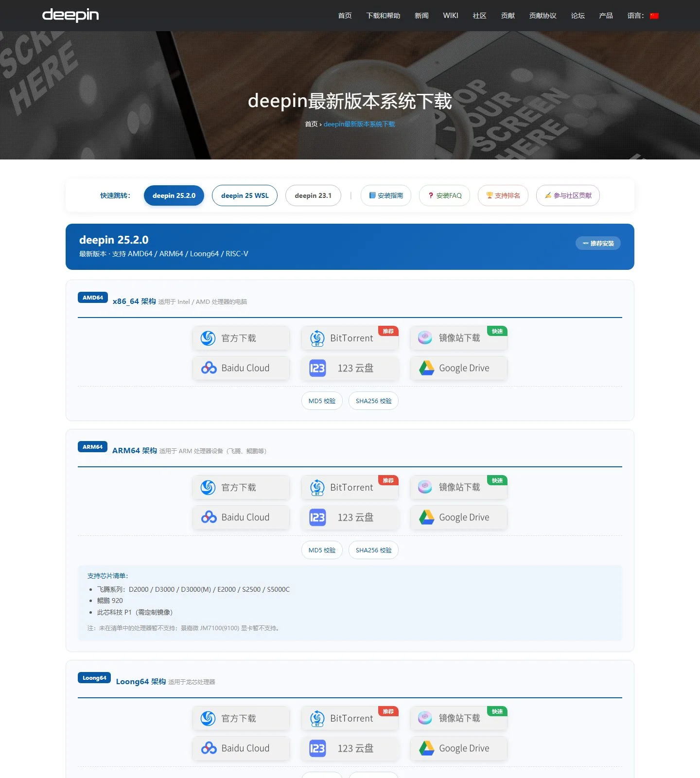This screenshot has width=700, height=778.
Task: Download Loong64 image via BitTorrent
Action: (x=350, y=718)
